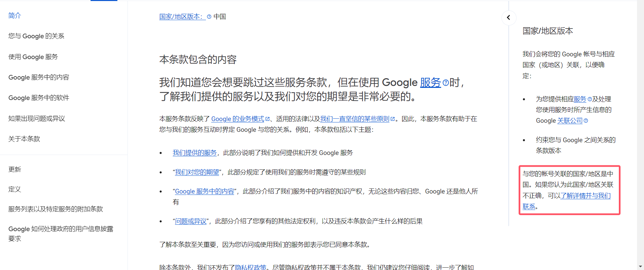Screen dimensions: 644x270
Task: Click the 问题或异议 bullet link
Action: (x=191, y=221)
